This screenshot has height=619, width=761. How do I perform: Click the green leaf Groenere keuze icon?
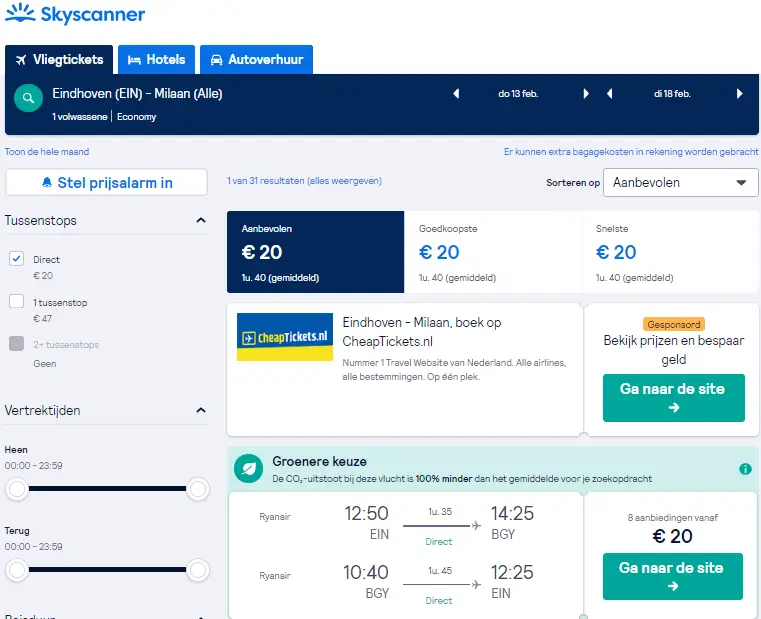tap(248, 468)
